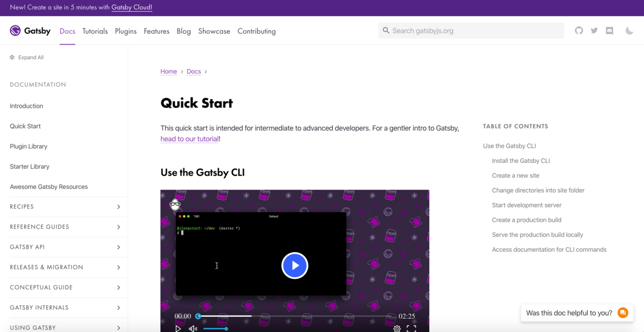Mute the video using speaker icon
The width and height of the screenshot is (644, 332).
[x=193, y=328]
